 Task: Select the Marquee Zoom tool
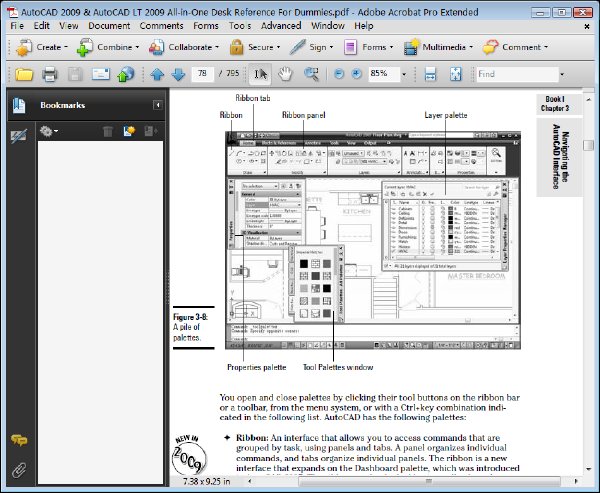click(311, 74)
